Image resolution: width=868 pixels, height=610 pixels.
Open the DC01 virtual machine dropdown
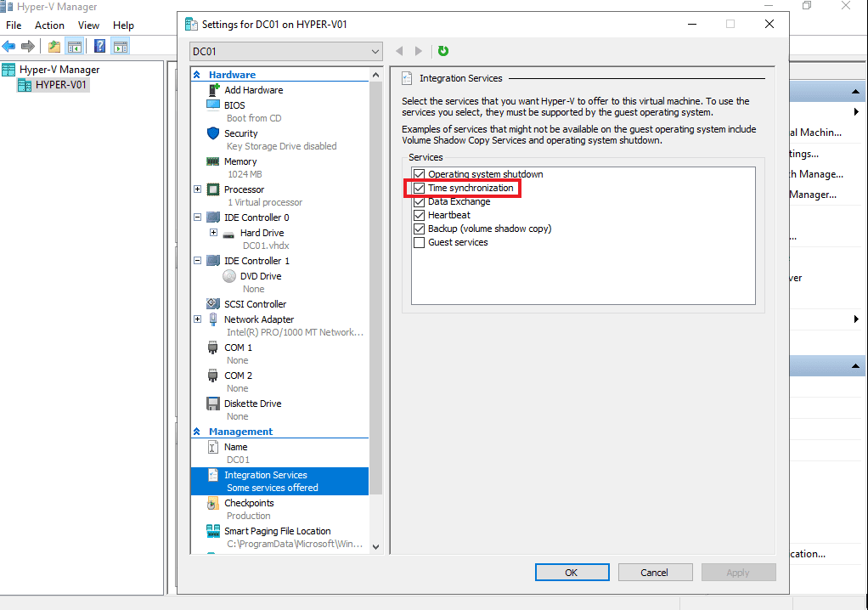pos(285,52)
